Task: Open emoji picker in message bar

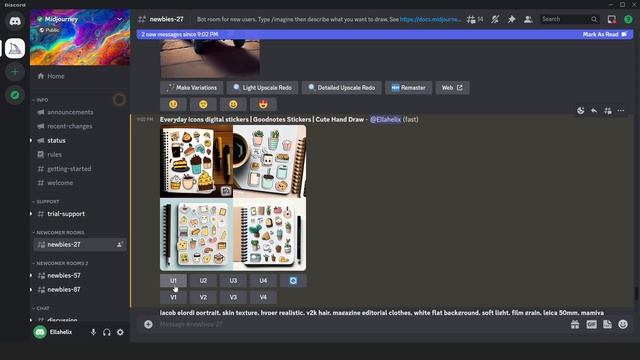Action: [x=623, y=324]
